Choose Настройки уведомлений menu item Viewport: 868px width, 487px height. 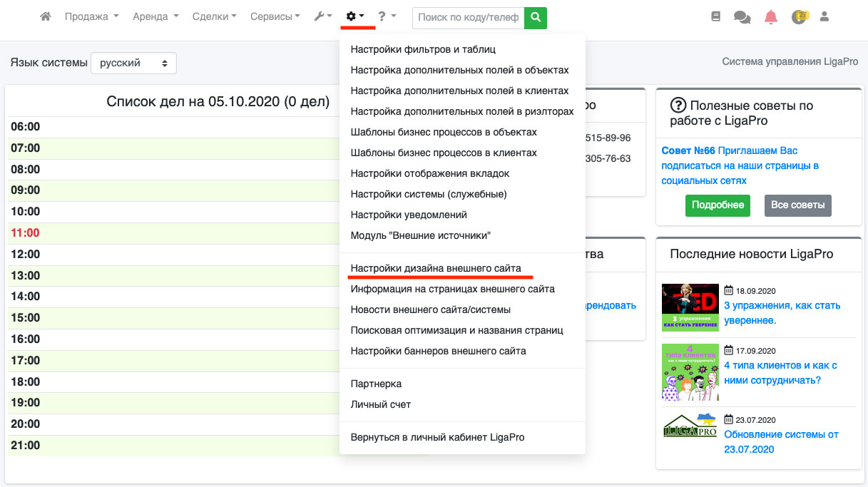[409, 215]
